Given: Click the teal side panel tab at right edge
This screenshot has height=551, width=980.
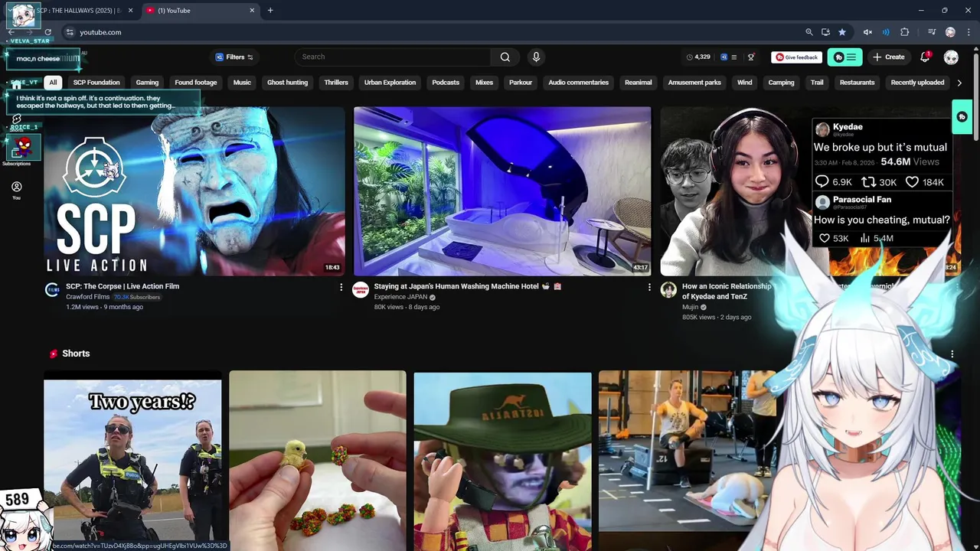Looking at the screenshot, I should 962,117.
